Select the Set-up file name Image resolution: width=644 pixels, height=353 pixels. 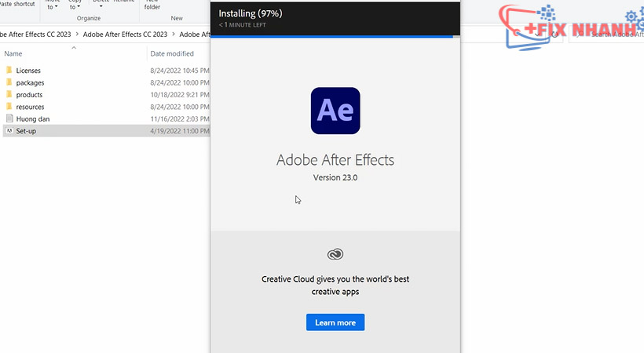point(26,131)
